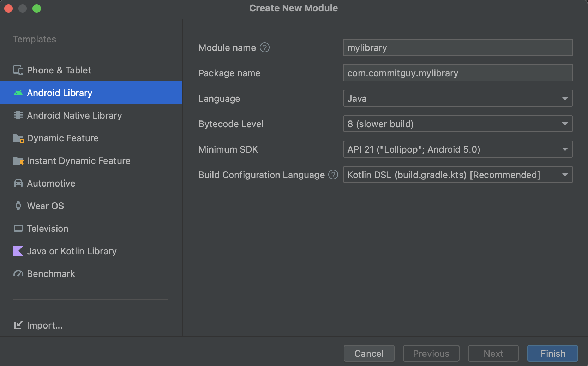Expand the Bytecode Level dropdown
The image size is (588, 366).
coord(565,124)
